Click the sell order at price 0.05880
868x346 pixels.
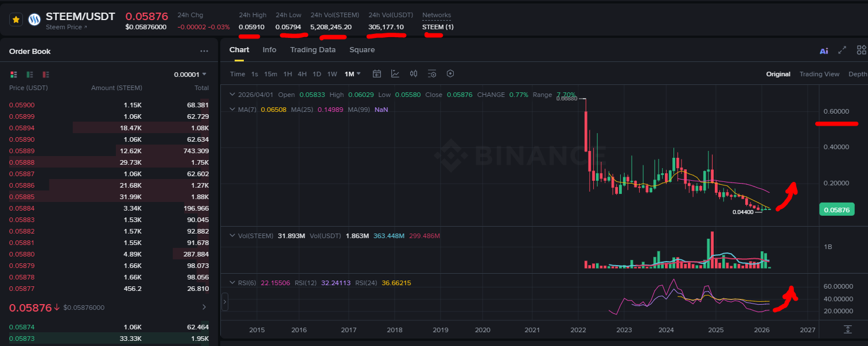109,254
